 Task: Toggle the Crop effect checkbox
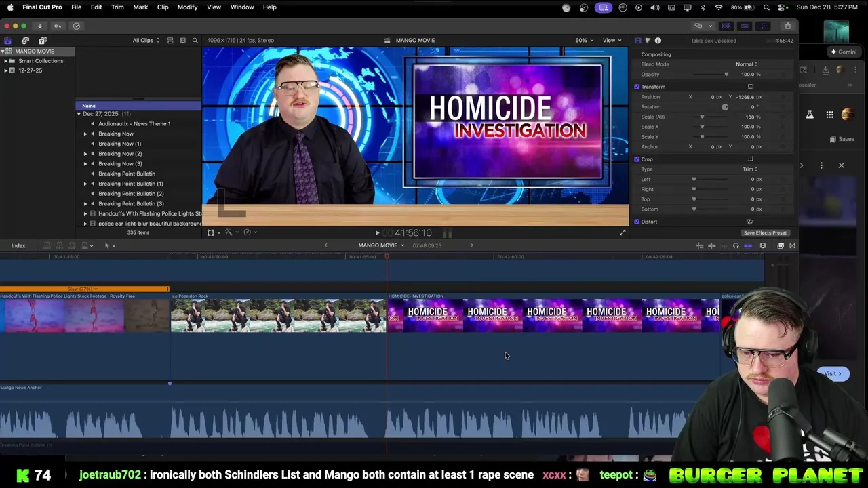(637, 159)
